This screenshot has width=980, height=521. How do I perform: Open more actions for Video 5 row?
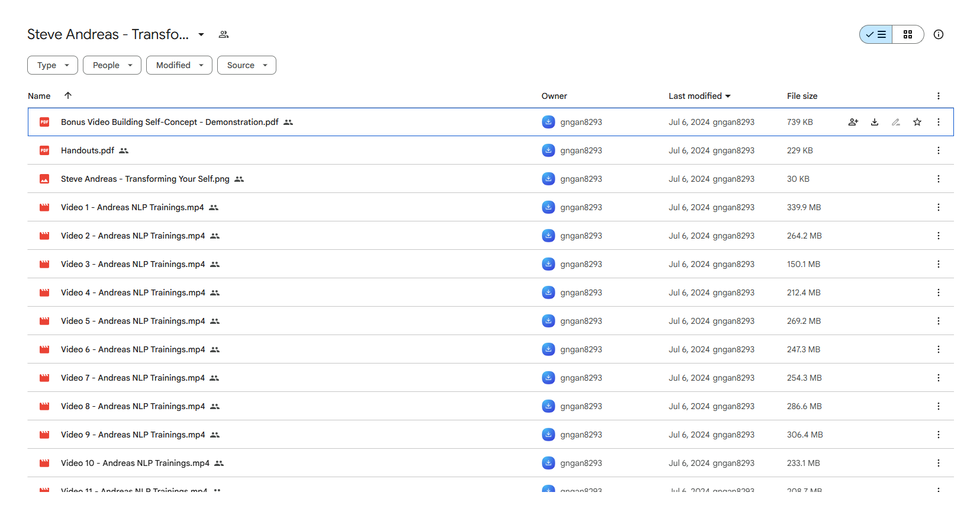coord(939,321)
